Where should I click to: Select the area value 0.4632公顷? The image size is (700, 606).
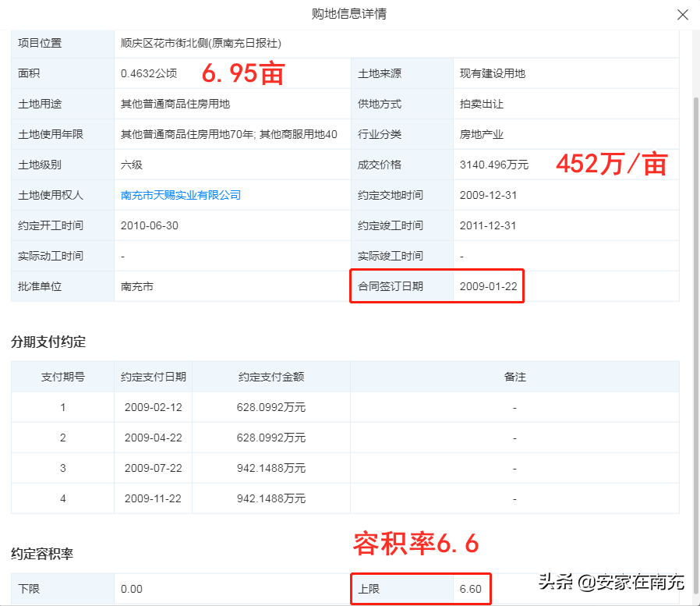(149, 73)
